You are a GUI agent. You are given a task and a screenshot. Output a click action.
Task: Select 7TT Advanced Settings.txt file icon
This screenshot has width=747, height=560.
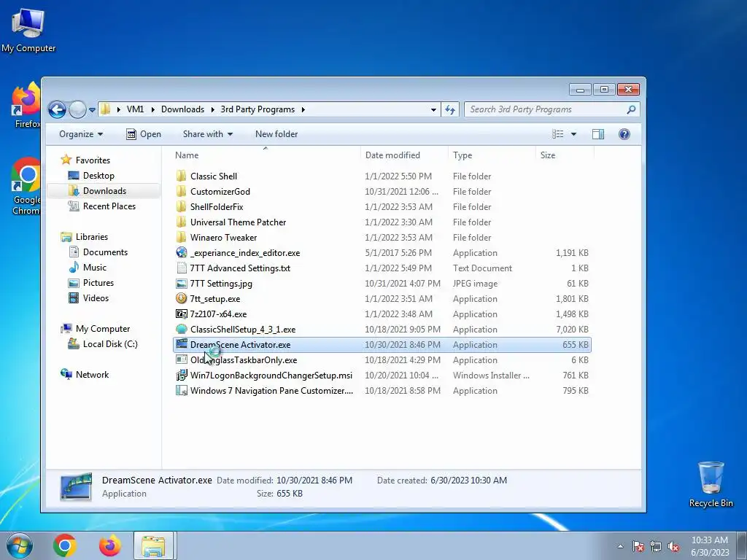coord(181,268)
